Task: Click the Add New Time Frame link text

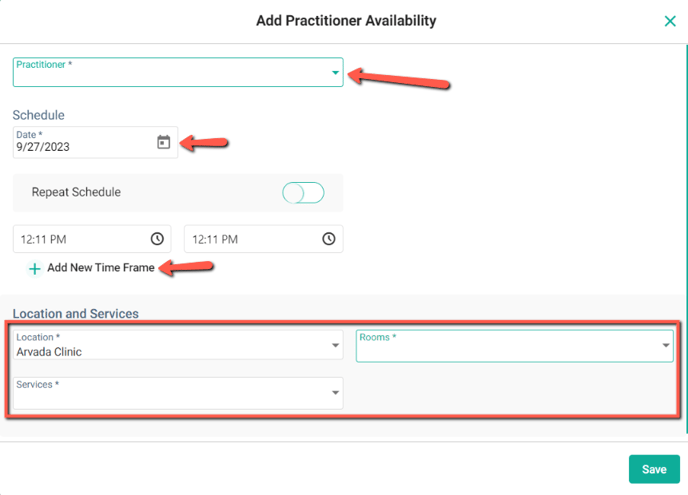Action: coord(101,268)
